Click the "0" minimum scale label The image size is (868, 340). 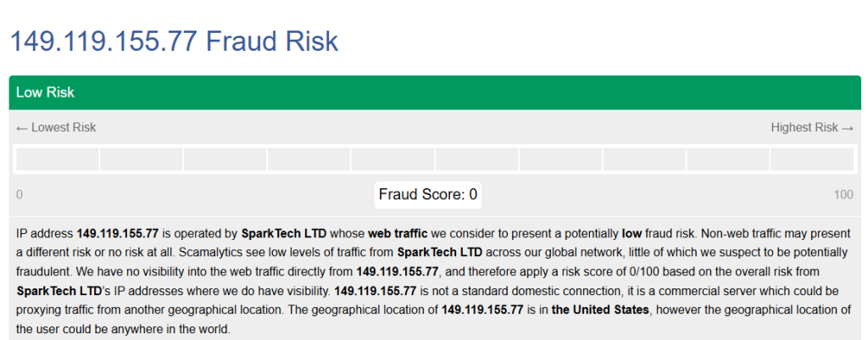point(19,195)
